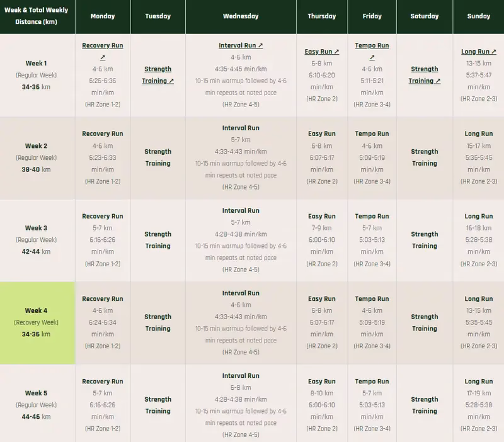Open the Week 1 Recovery Run link
The height and width of the screenshot is (442, 504).
103,45
